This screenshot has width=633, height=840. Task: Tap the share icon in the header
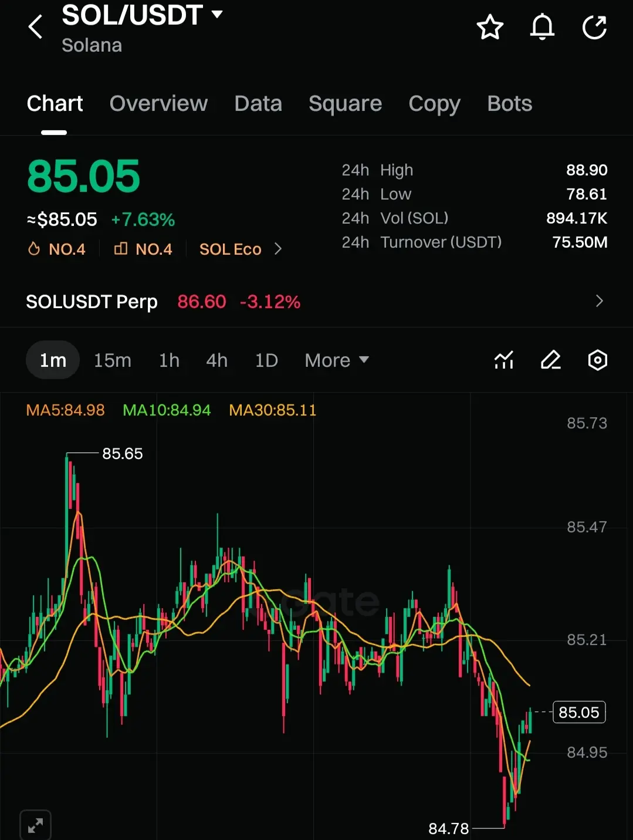[594, 27]
